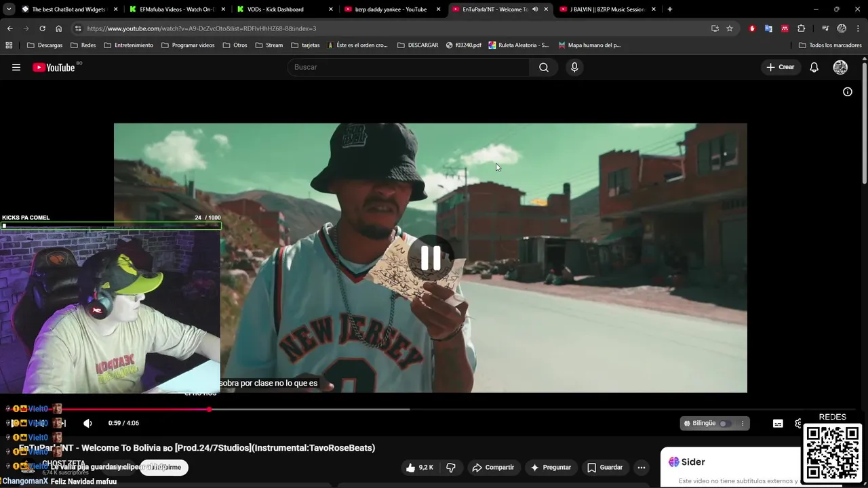
Task: Switch to 'J BALVIN || BZRP Music Session' tab
Action: tap(608, 9)
